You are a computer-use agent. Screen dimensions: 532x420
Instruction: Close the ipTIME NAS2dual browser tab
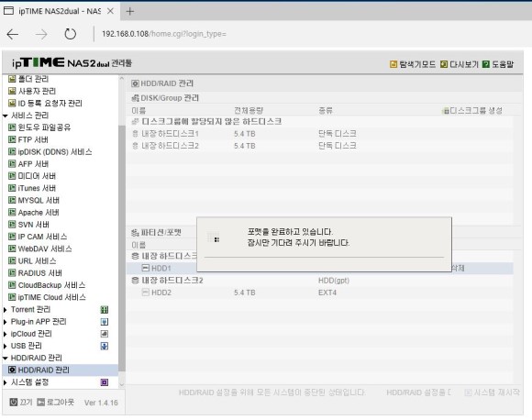tap(110, 11)
